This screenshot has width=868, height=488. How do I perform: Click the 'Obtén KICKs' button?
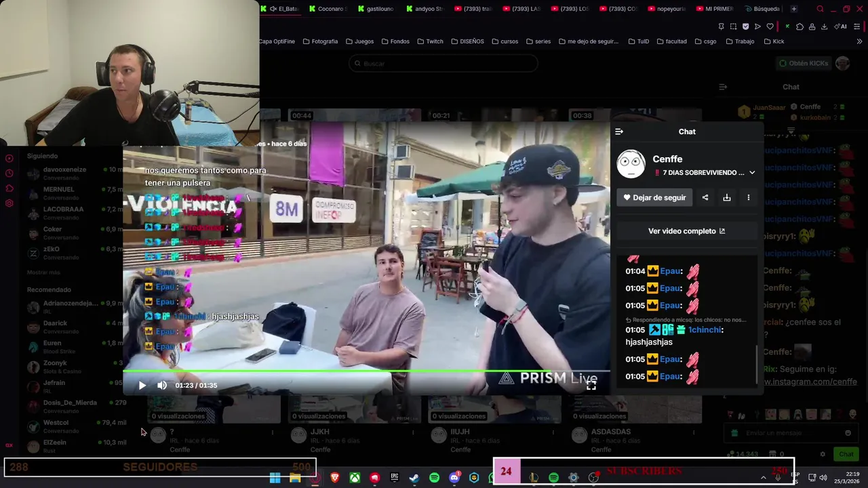pyautogui.click(x=804, y=63)
